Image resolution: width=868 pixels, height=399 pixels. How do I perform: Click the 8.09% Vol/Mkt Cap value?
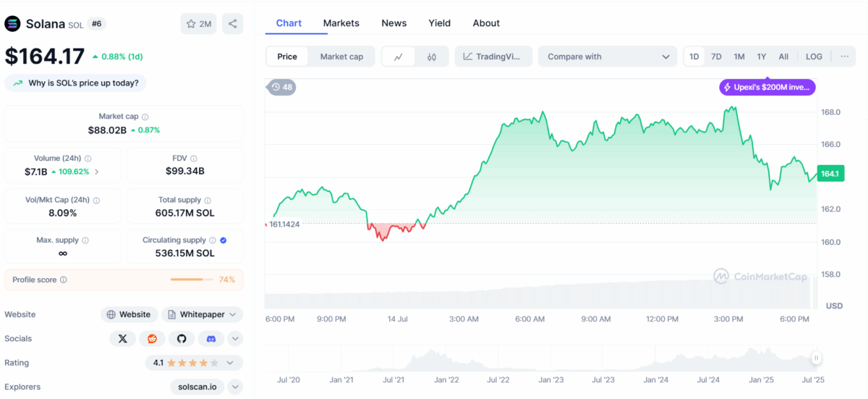tap(63, 213)
